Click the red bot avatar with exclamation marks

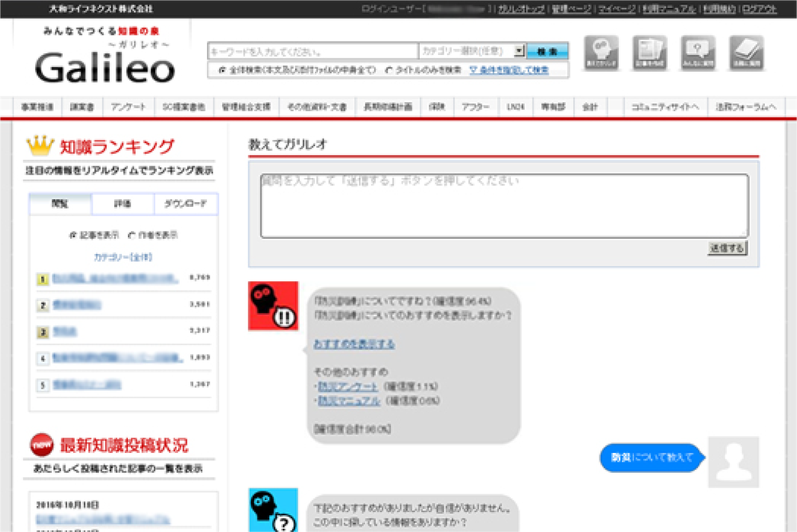(273, 306)
